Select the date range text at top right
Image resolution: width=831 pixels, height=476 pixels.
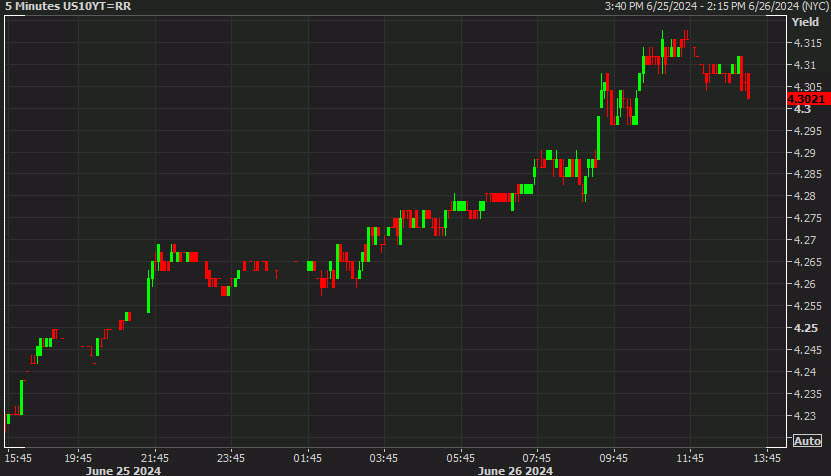(717, 6)
